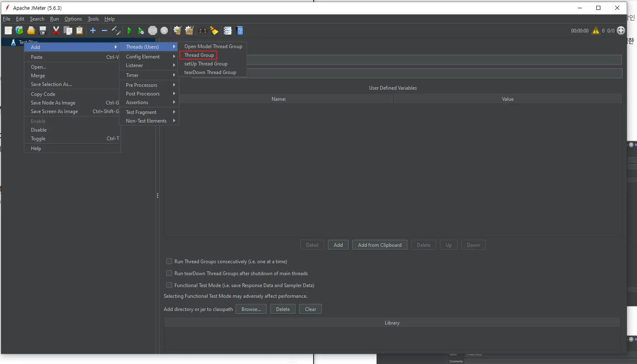Click the Add button below the variables table

(338, 245)
